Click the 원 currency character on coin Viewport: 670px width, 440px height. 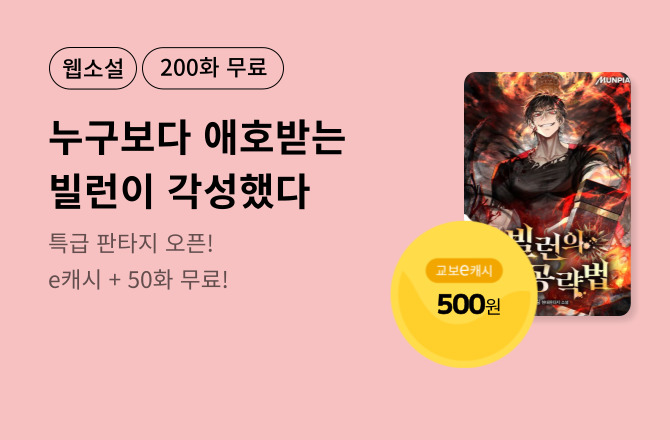click(493, 306)
